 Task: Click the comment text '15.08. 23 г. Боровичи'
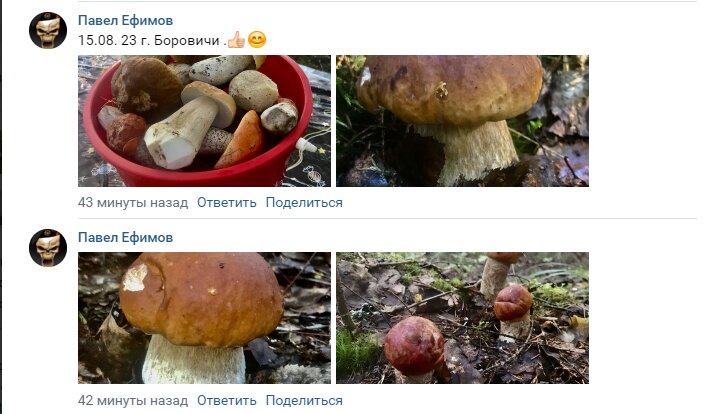[149, 40]
